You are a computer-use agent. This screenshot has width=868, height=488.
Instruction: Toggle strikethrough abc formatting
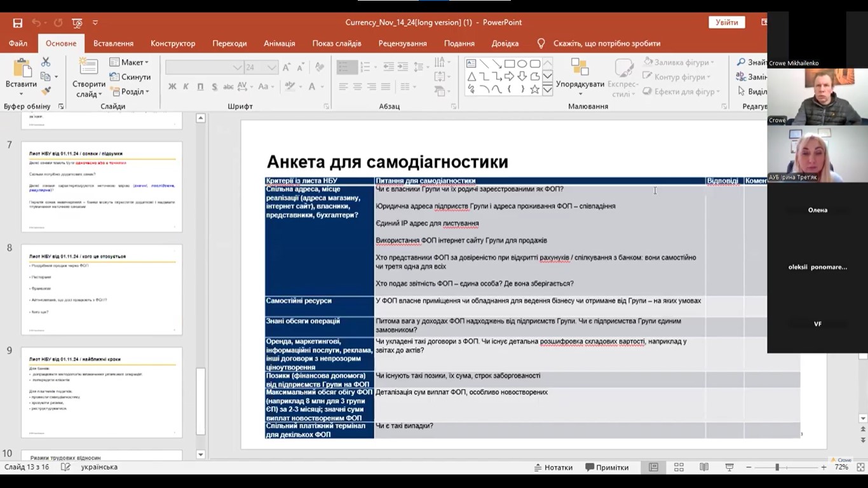pyautogui.click(x=229, y=86)
